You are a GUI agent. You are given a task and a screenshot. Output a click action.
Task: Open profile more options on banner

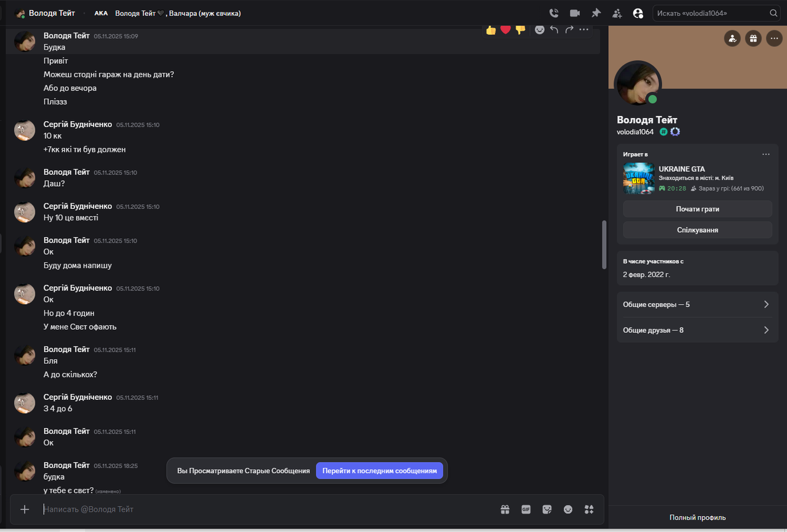pos(774,39)
